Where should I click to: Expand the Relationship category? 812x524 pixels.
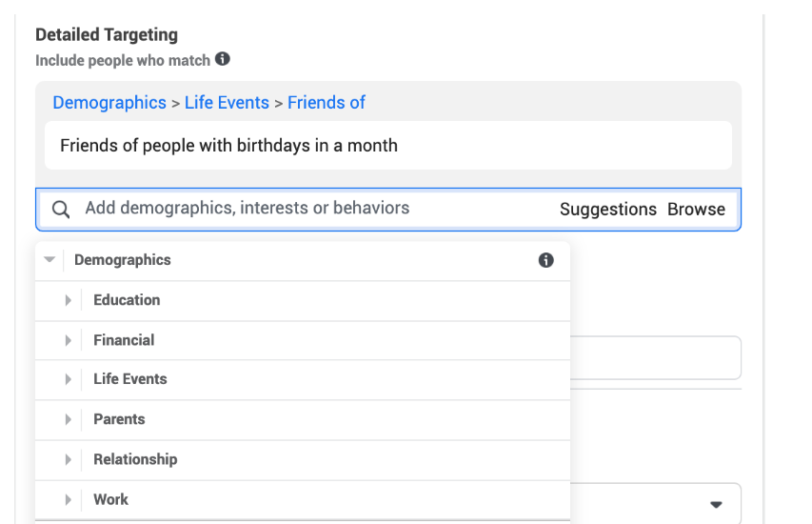[x=69, y=459]
